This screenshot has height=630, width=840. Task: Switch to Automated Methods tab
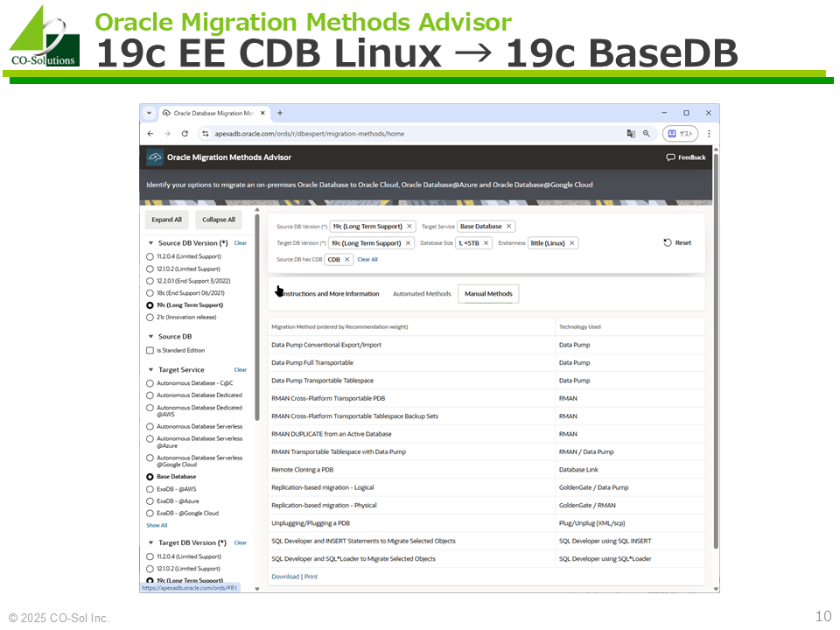[x=422, y=294]
